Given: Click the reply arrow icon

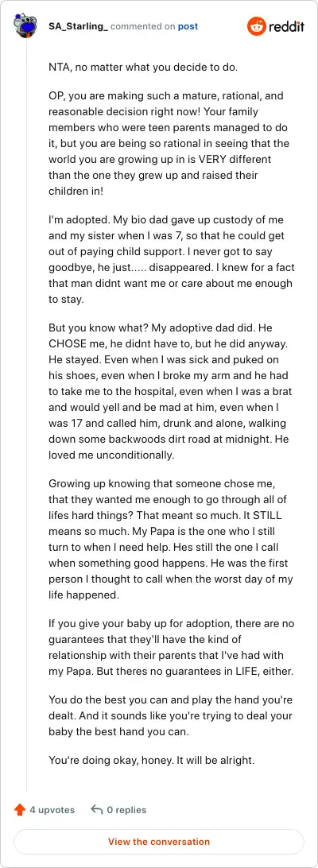Looking at the screenshot, I should (x=97, y=810).
